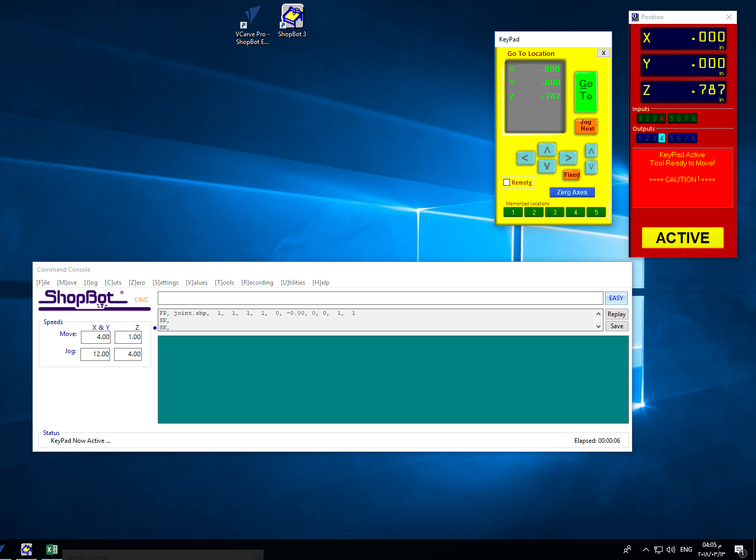
Task: Expand hidden system tray icons chevron
Action: coord(645,550)
